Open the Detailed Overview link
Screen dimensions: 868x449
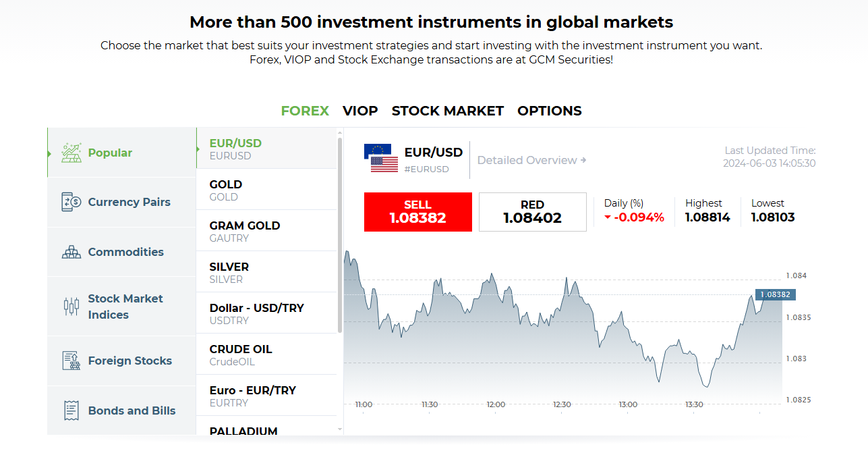tap(531, 160)
